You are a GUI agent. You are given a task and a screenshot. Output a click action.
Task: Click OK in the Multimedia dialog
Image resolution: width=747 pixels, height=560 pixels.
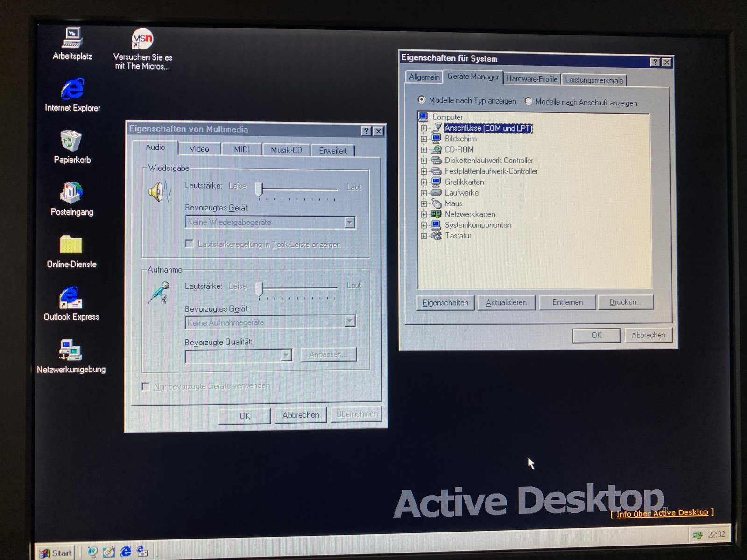click(245, 416)
